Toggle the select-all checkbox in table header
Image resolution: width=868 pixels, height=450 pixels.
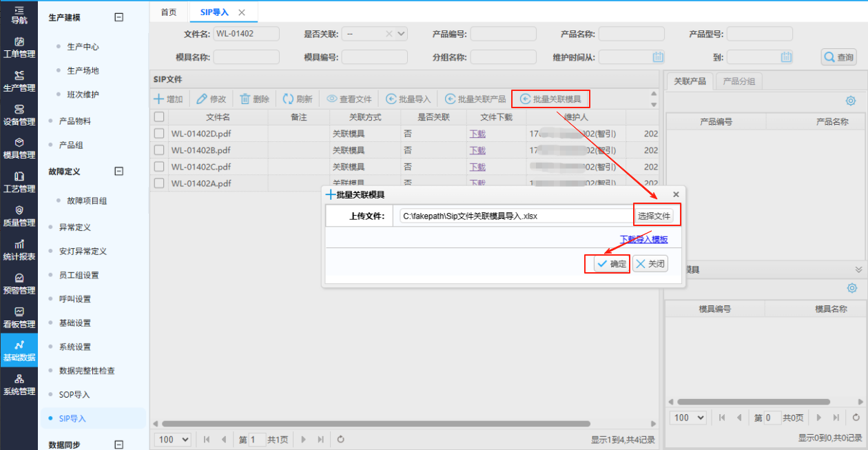tap(159, 117)
